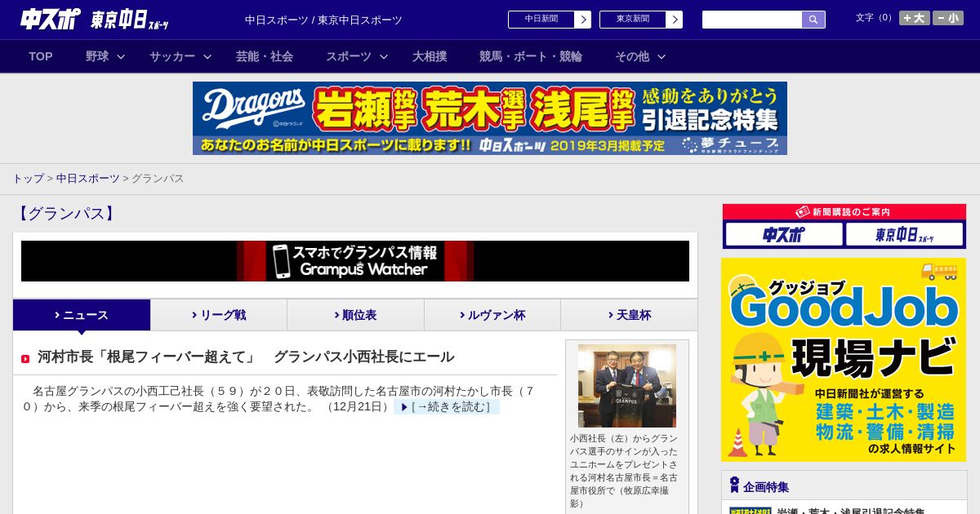Open スポーツ navigation menu

tap(349, 56)
